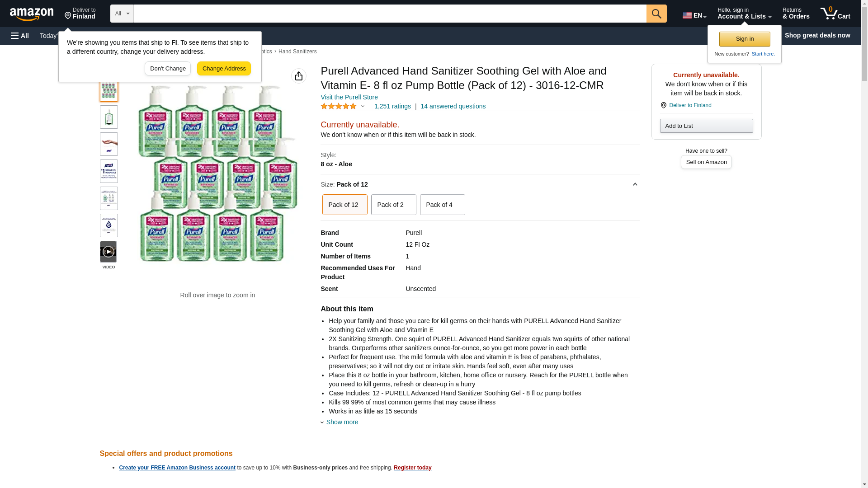The height and width of the screenshot is (488, 868).
Task: Click the magnifying glass search button
Action: tap(656, 14)
